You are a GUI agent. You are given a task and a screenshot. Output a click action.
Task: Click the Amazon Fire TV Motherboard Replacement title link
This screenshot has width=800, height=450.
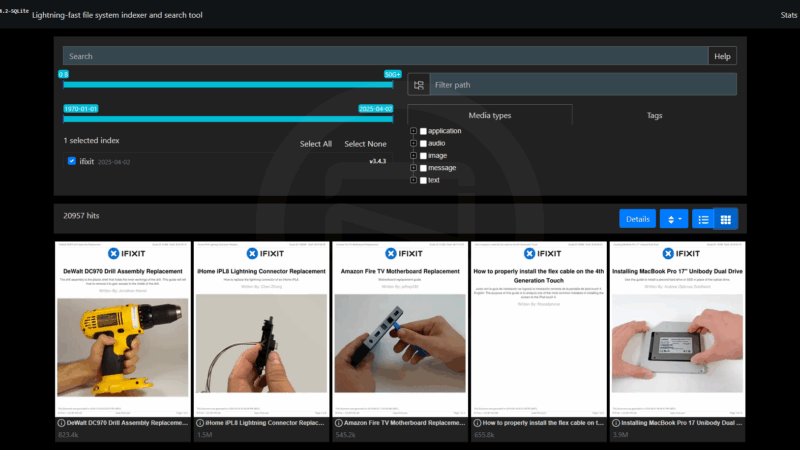pyautogui.click(x=405, y=423)
